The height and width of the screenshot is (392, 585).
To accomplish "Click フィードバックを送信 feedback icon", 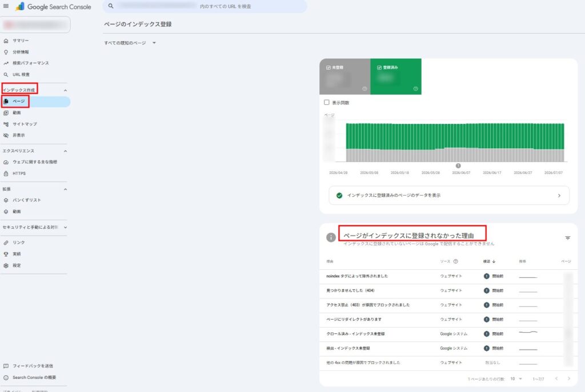I will 6,366.
